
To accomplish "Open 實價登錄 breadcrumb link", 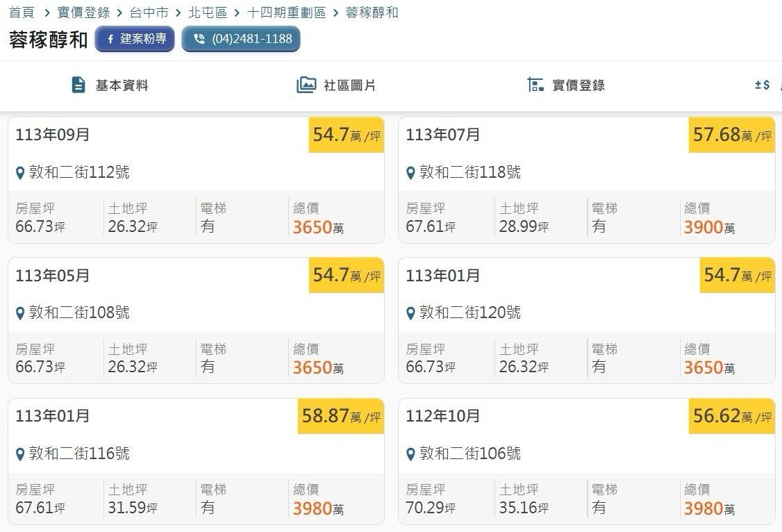I will pyautogui.click(x=83, y=13).
